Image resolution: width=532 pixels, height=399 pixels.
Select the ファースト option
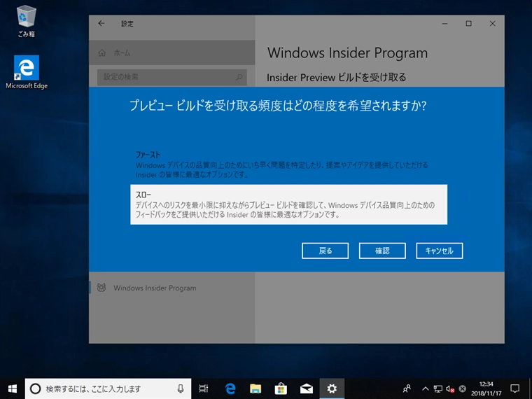288,165
